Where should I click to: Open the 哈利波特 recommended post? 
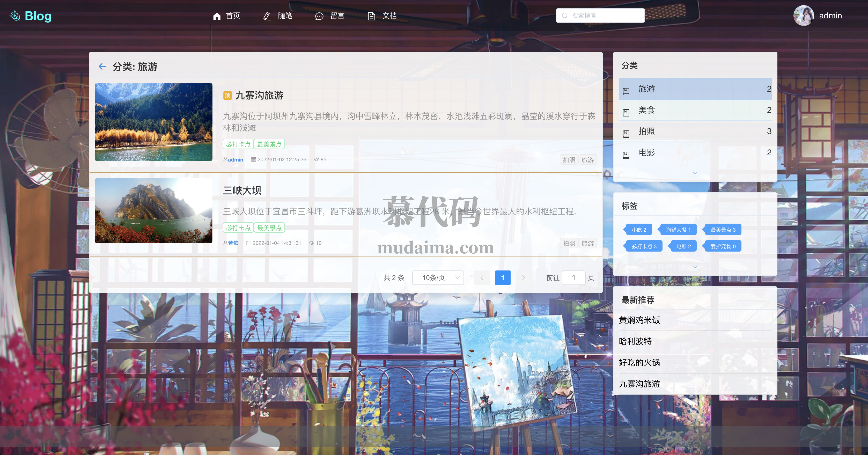point(635,341)
